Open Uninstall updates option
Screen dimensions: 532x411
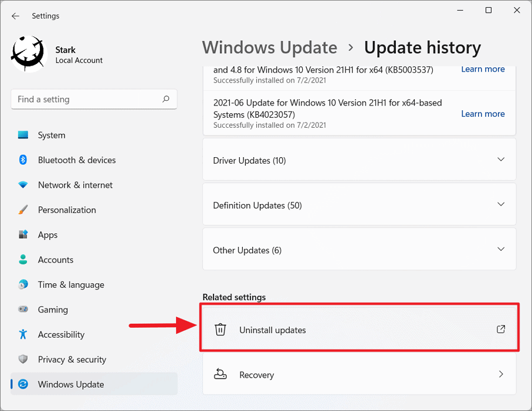tap(360, 330)
